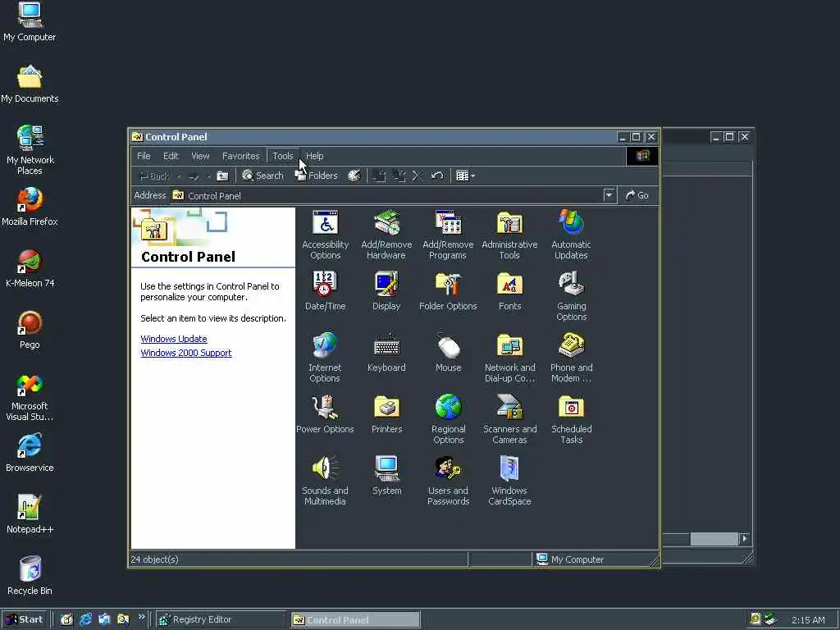Open the Edit menu
The width and height of the screenshot is (840, 630).
tap(171, 156)
